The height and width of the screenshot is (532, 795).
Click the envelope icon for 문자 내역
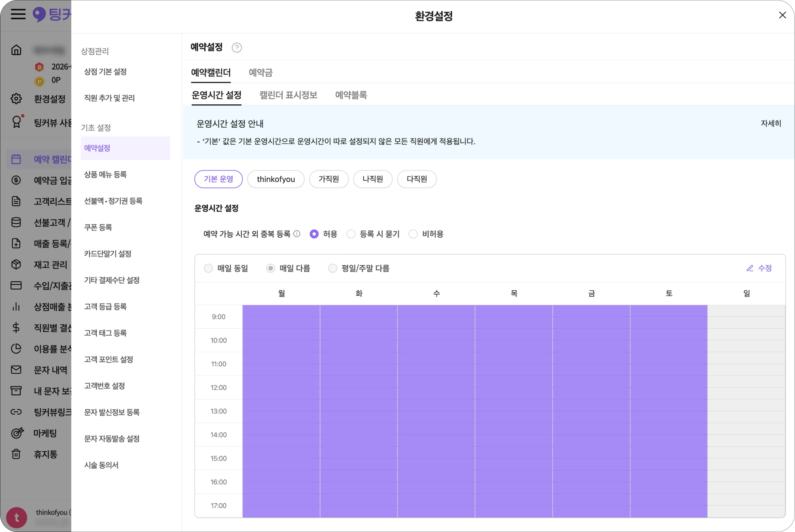coord(16,370)
